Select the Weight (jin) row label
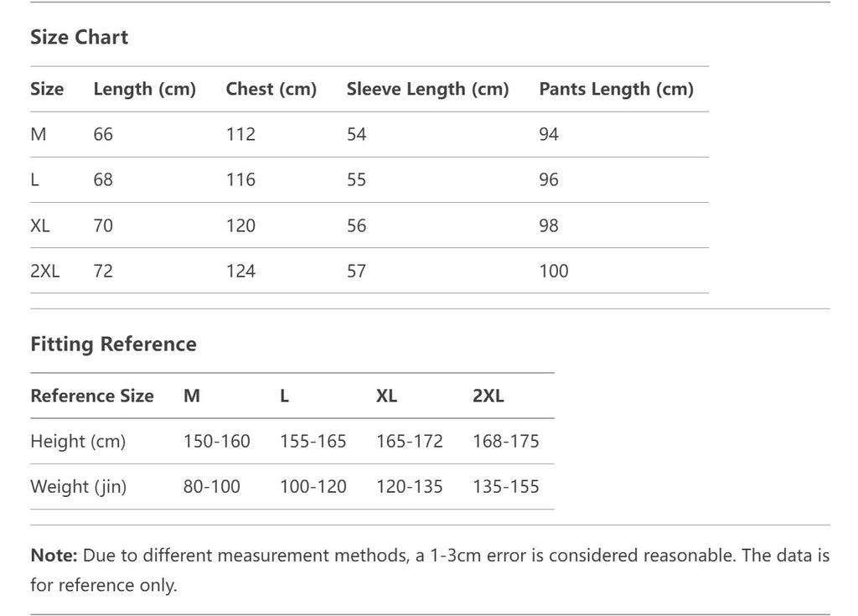This screenshot has width=858, height=616. (x=78, y=486)
